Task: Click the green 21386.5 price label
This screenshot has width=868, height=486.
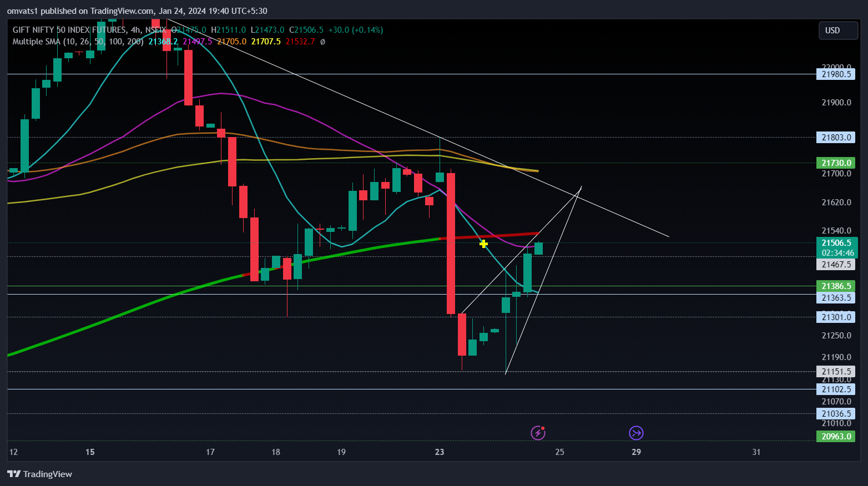Action: pyautogui.click(x=836, y=286)
